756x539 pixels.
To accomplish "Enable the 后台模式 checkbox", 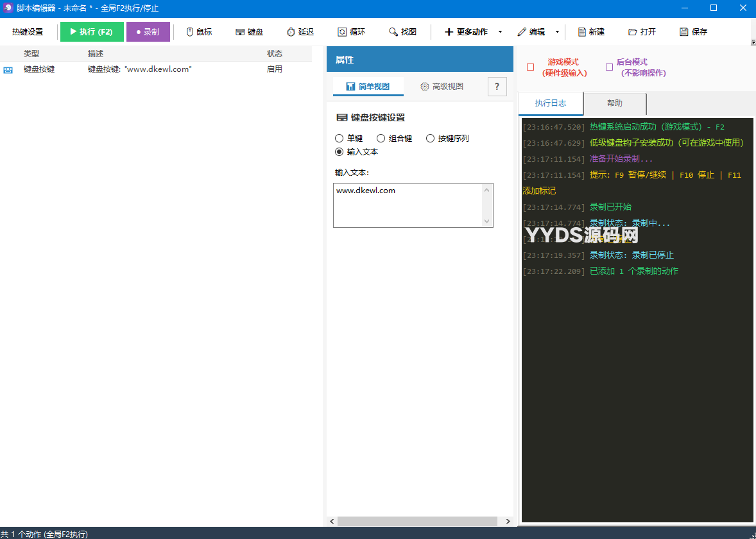I will [x=610, y=67].
